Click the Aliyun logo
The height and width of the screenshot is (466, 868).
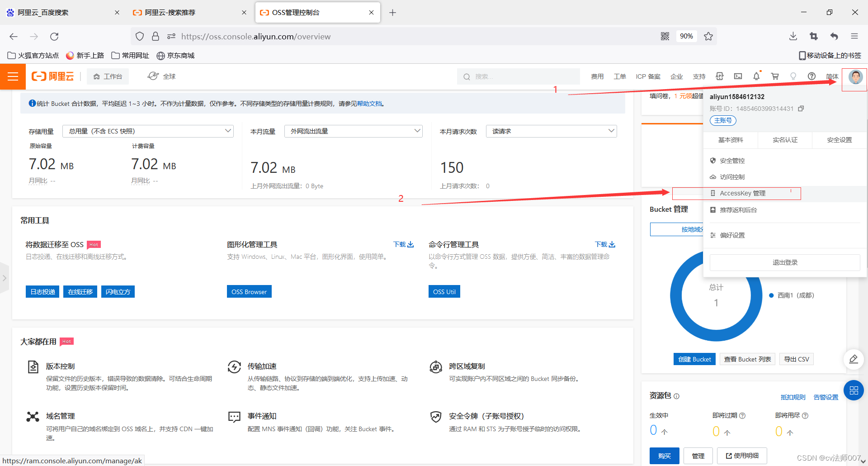[x=52, y=76]
